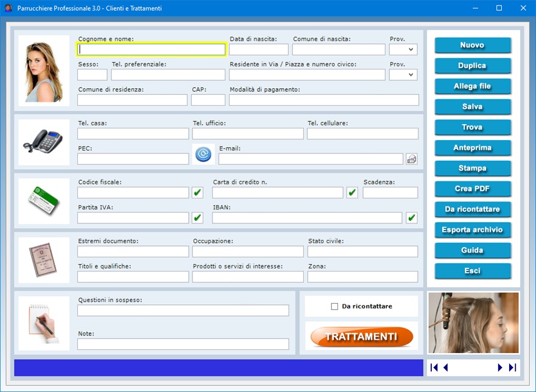
Task: Click the Tel. ufficio field
Action: (x=248, y=134)
